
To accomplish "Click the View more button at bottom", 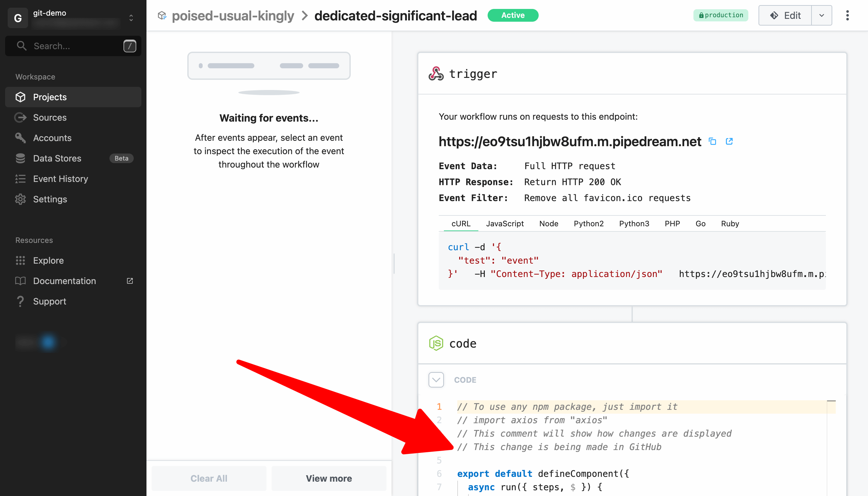I will 328,478.
